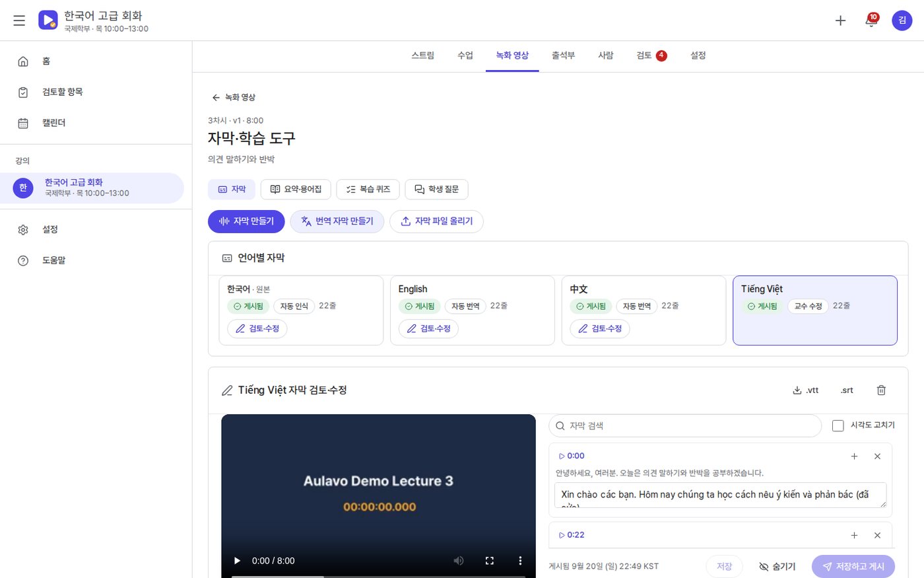Click the 번역 자막 만들기 button
The image size is (924, 578).
click(x=337, y=221)
